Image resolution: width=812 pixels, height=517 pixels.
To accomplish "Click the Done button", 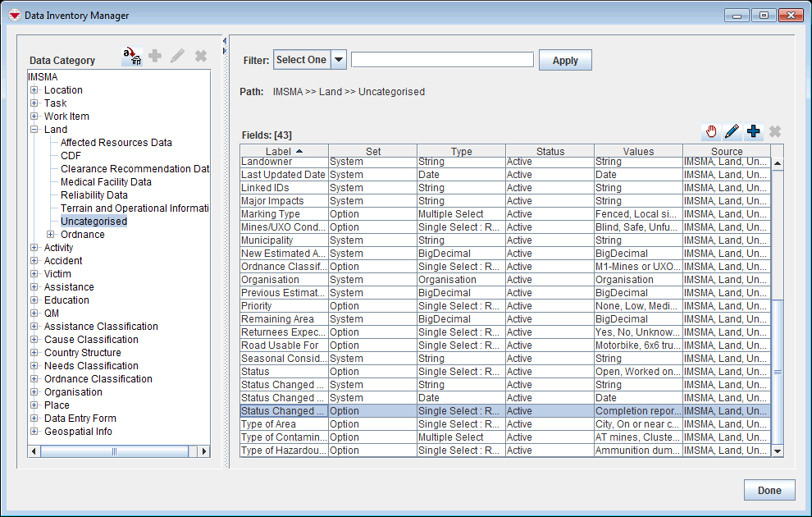I will pyautogui.click(x=769, y=490).
